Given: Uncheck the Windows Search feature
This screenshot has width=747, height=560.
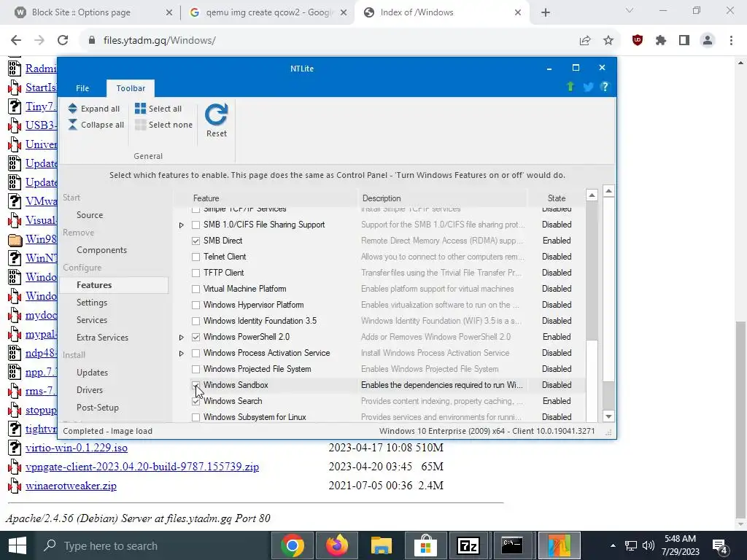Looking at the screenshot, I should click(x=196, y=402).
